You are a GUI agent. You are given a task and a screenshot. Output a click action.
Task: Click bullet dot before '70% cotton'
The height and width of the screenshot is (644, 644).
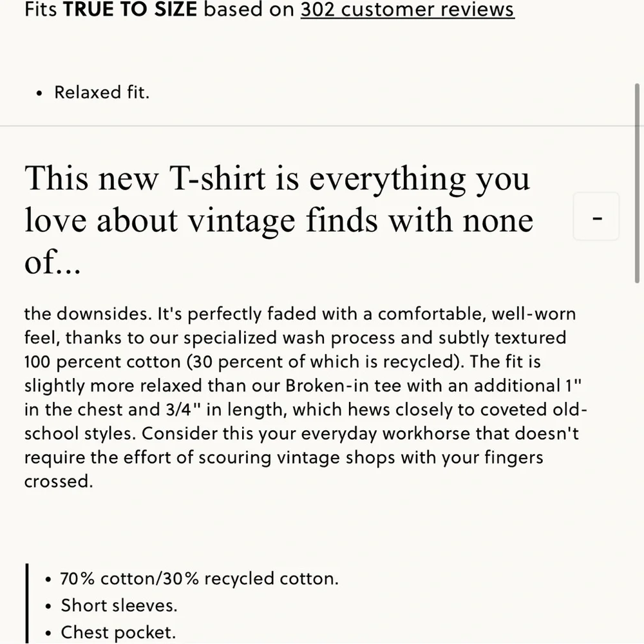tap(48, 580)
